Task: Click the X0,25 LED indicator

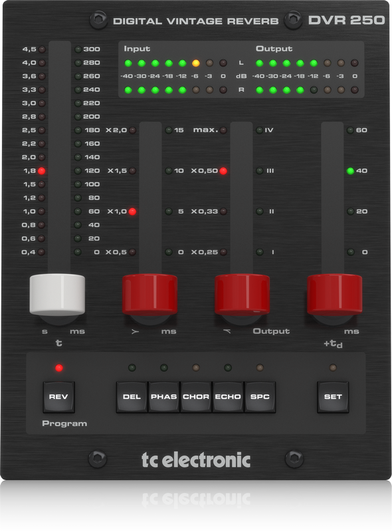Action: click(223, 252)
